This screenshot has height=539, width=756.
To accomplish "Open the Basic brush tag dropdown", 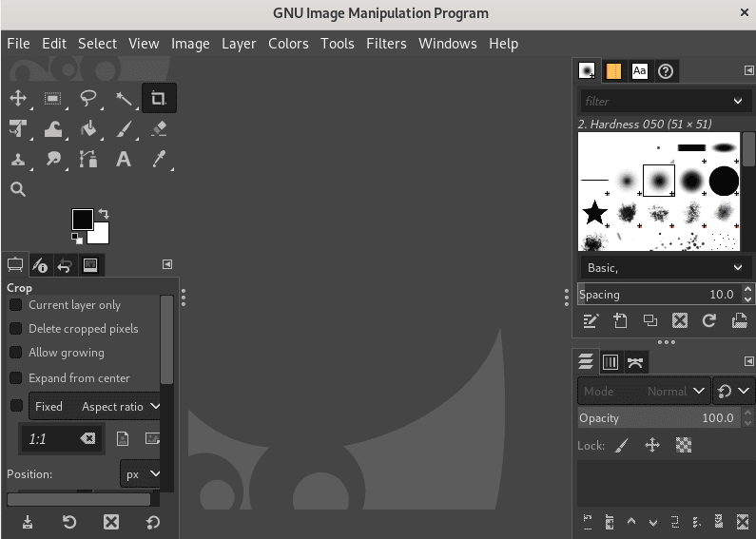I will (665, 267).
